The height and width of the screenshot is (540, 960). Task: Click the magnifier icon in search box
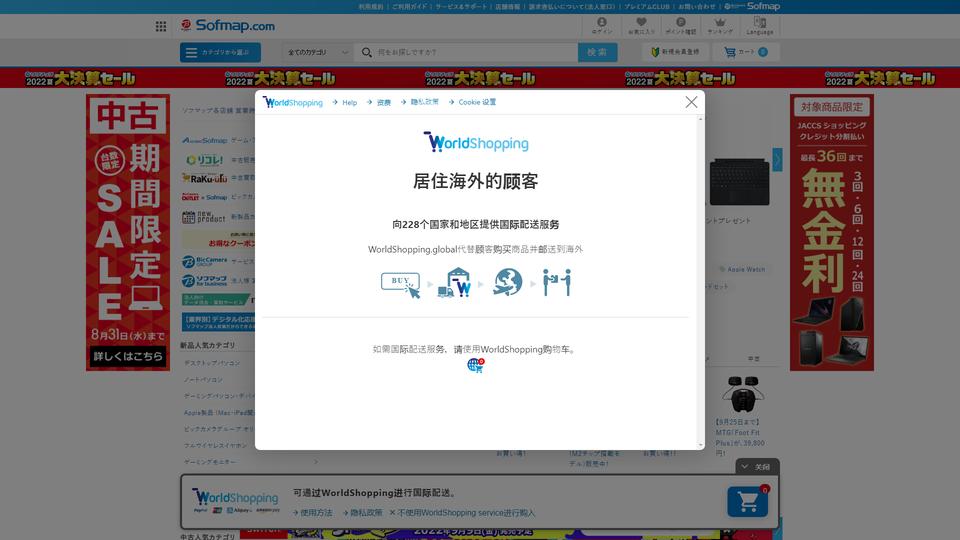coord(366,52)
